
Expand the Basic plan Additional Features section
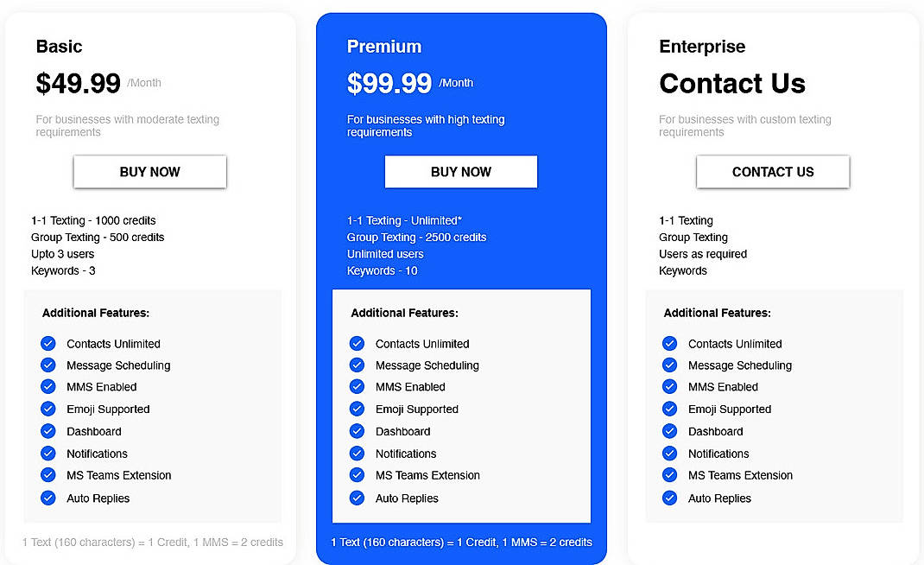coord(96,313)
